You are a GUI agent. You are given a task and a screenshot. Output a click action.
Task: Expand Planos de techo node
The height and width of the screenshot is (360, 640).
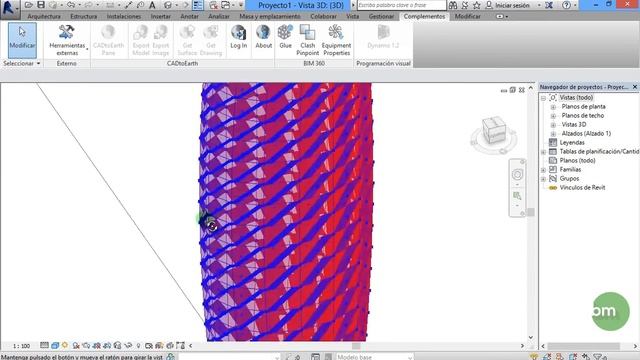pos(553,116)
